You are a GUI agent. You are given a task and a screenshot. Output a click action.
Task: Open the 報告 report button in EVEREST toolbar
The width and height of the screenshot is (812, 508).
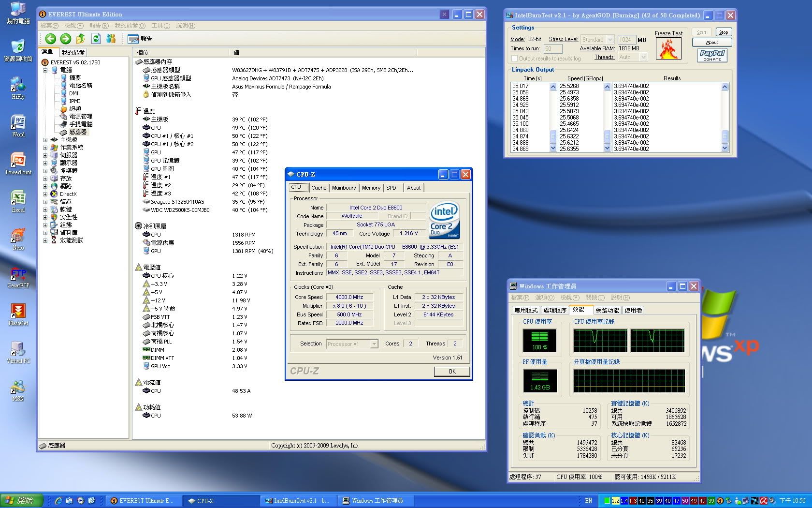[140, 39]
